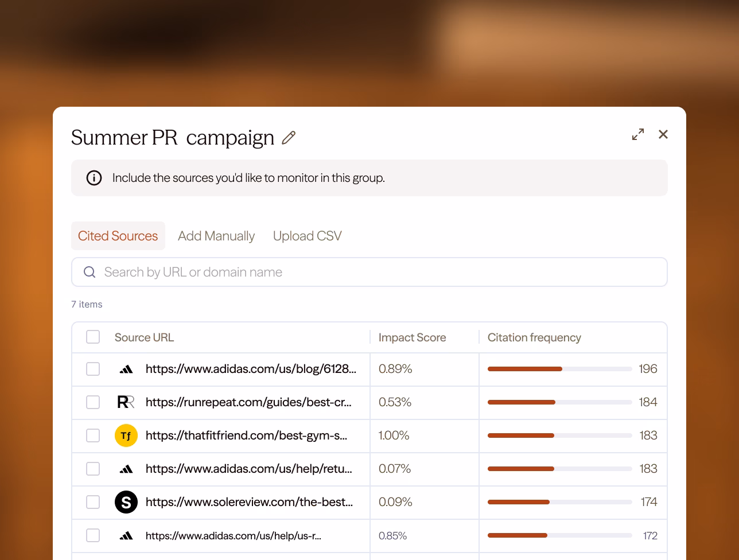Click the pencil icon to rename Summer PR campaign
Image resolution: width=739 pixels, height=560 pixels.
(x=289, y=138)
